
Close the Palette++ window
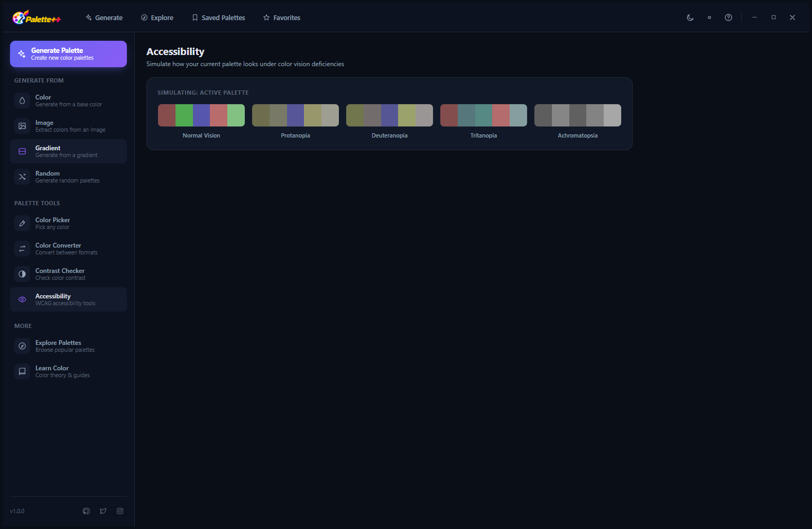[792, 17]
